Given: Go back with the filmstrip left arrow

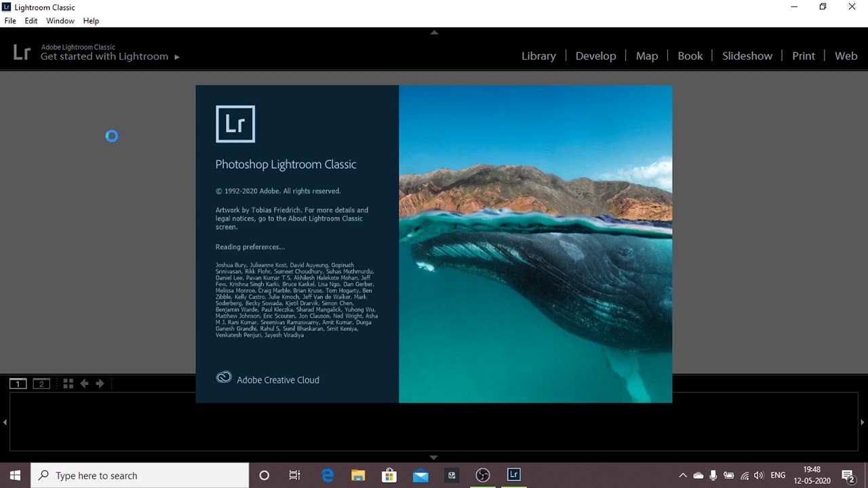Looking at the screenshot, I should [84, 384].
